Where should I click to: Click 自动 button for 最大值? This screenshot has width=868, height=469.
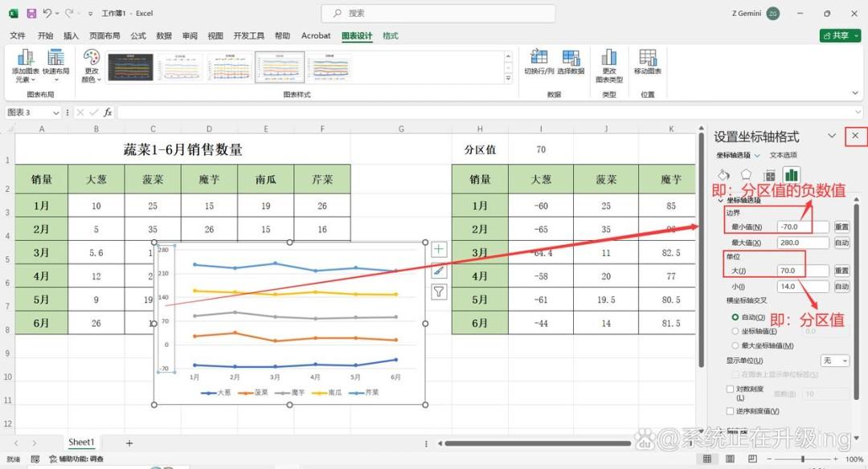click(841, 243)
